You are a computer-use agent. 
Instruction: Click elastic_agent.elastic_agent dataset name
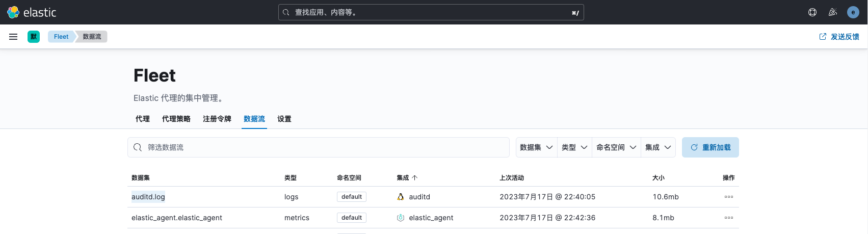(177, 218)
